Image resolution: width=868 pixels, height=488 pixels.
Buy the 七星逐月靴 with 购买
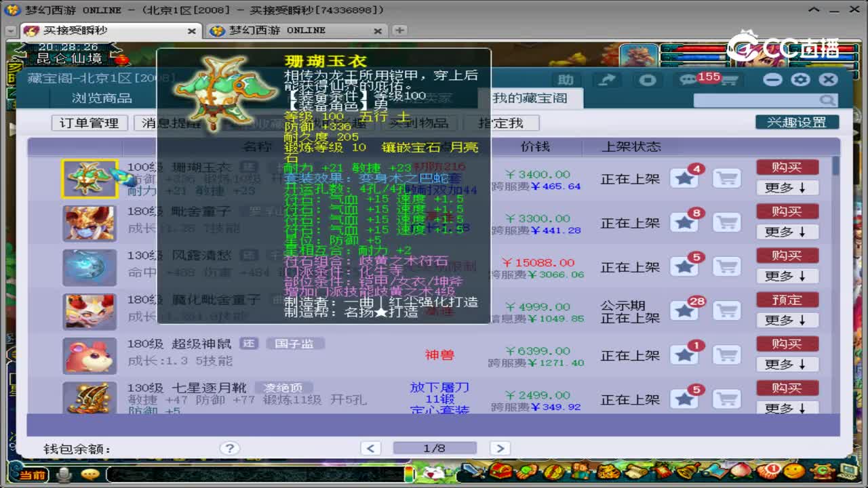click(787, 388)
